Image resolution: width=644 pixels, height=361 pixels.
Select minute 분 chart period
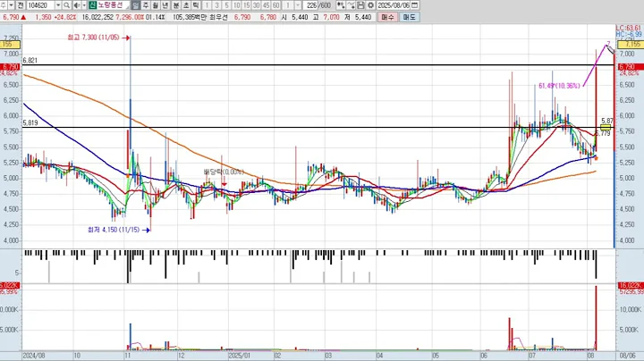click(x=176, y=5)
